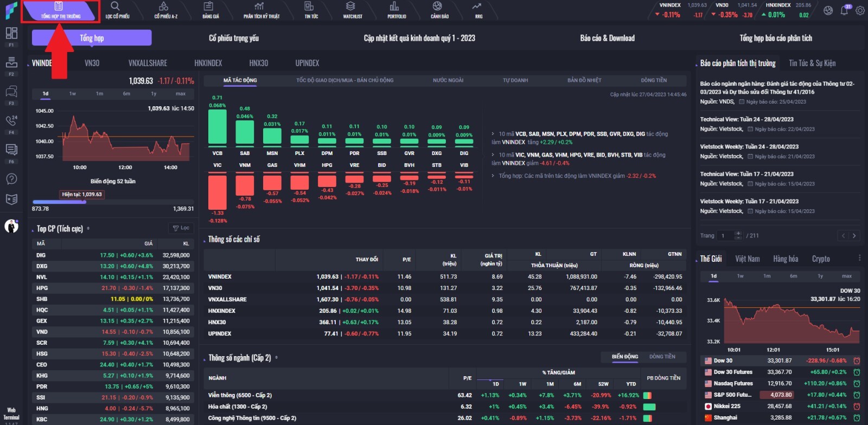Open Phân Tích Kỹ Thuật chart tool
Screen dimensions: 868x425
(261, 10)
